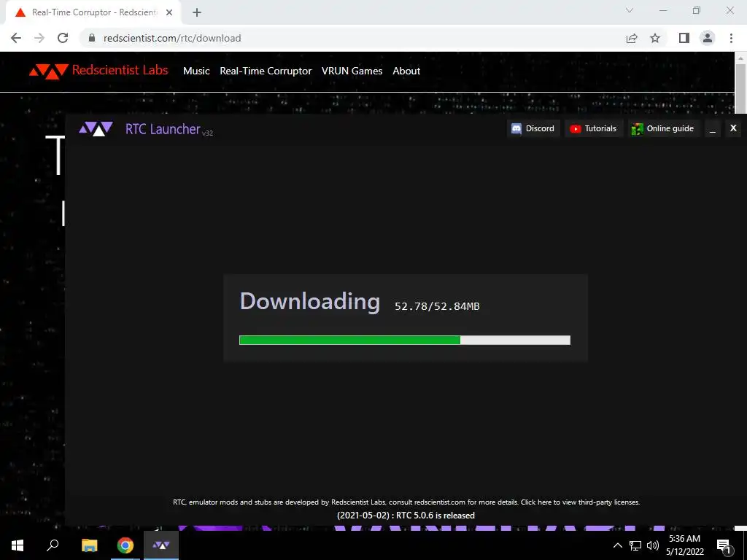
Task: Click the RTC Launcher purple logo
Action: click(x=96, y=128)
